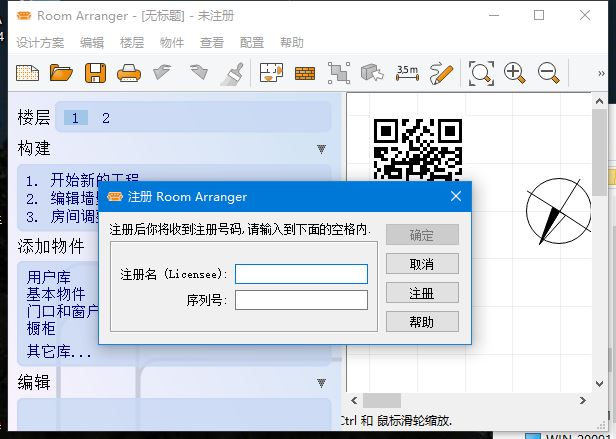Collapse the 构建 panel section arrow

pos(321,149)
